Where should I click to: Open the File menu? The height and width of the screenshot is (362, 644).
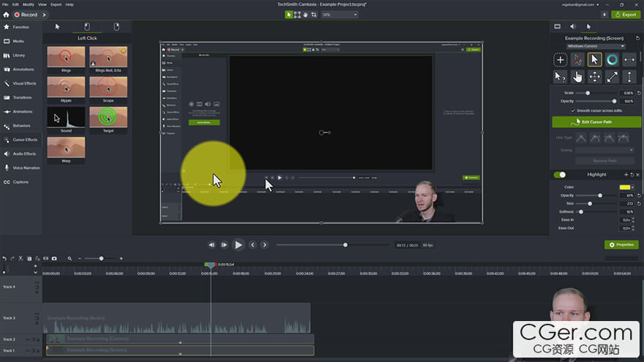pyautogui.click(x=5, y=4)
